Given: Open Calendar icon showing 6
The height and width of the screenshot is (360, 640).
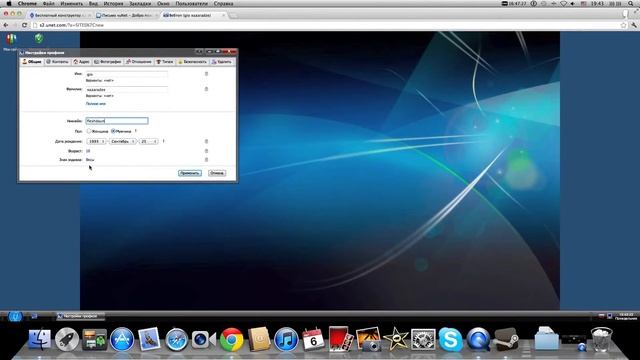Looking at the screenshot, I should coord(313,340).
